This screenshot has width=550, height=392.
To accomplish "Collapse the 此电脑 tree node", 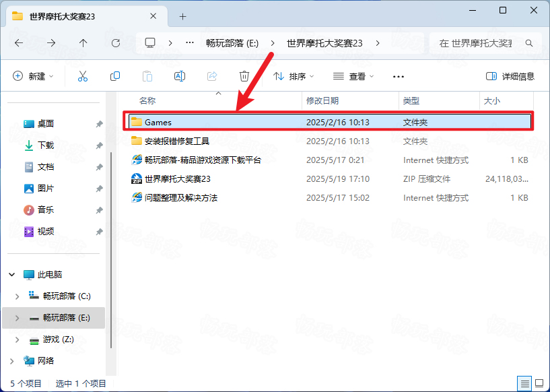I will (x=12, y=274).
